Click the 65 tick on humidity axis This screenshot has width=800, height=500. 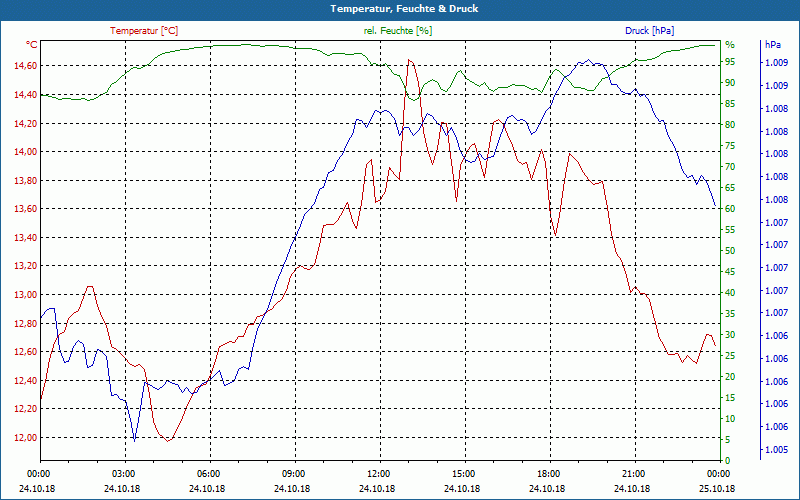tap(730, 188)
